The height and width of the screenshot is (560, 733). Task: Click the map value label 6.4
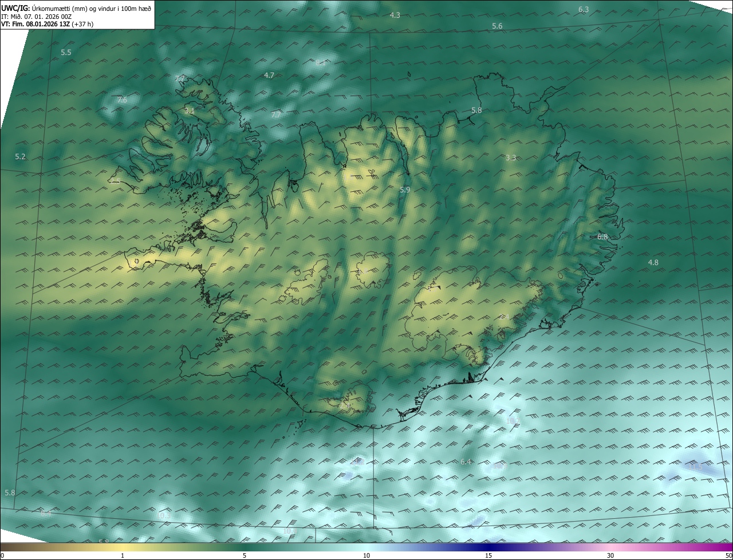click(x=466, y=462)
